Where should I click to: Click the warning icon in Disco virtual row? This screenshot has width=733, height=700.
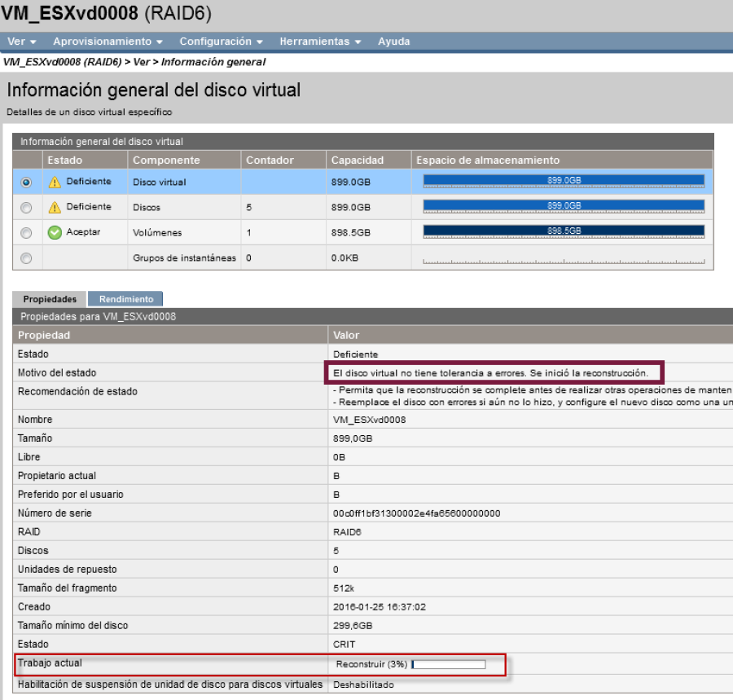(x=55, y=182)
